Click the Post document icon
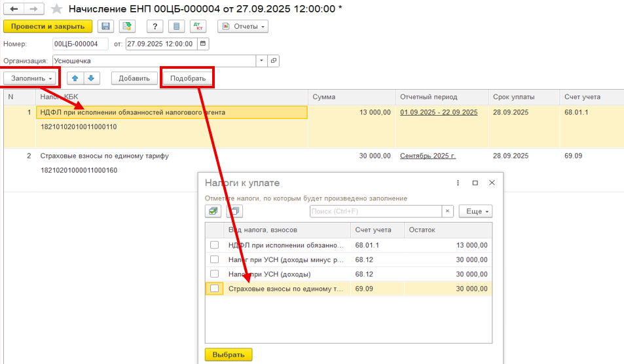624x364 pixels. click(127, 26)
